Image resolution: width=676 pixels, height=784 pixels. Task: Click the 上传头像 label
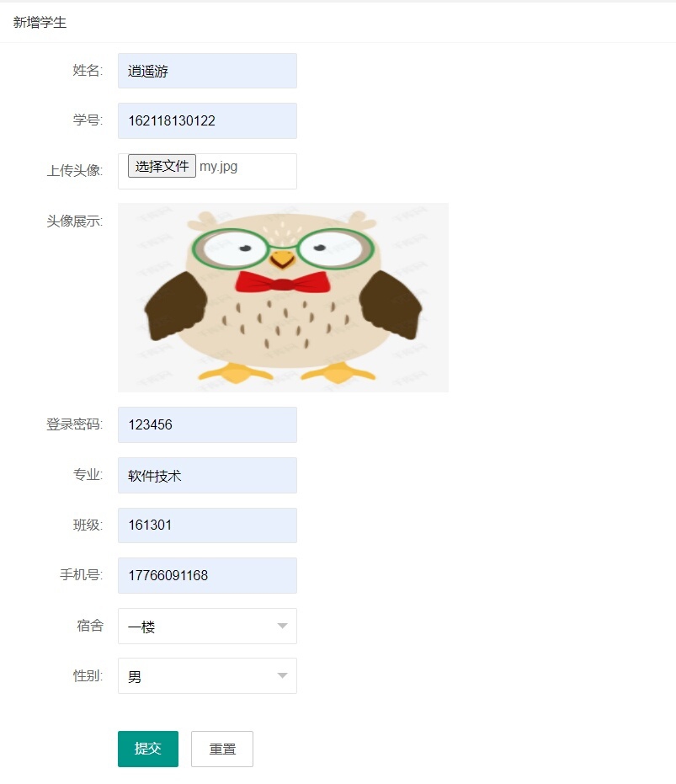75,170
